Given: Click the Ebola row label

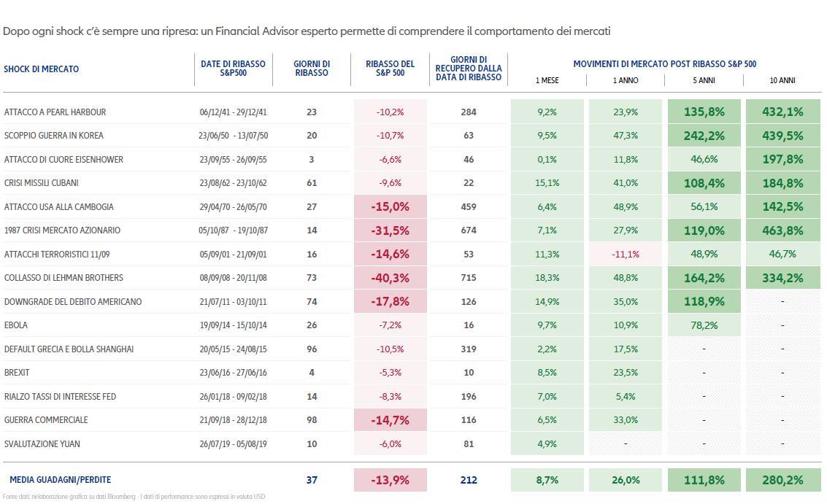Looking at the screenshot, I should click(16, 325).
